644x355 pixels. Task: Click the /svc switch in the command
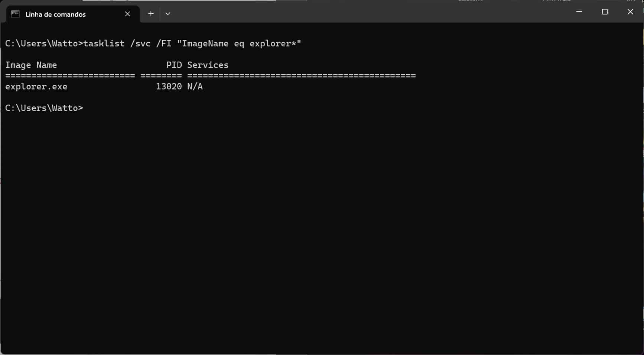point(140,43)
